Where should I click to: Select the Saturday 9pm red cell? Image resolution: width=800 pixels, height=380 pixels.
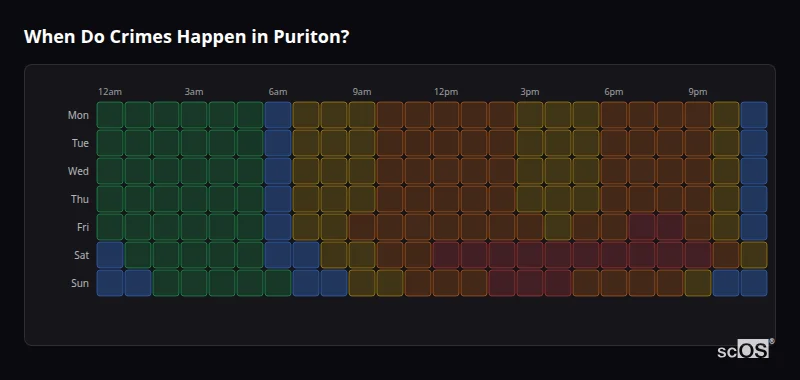click(x=697, y=255)
